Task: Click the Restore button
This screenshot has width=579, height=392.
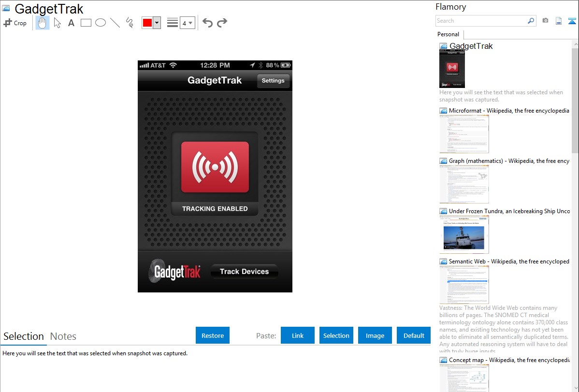Action: point(213,335)
